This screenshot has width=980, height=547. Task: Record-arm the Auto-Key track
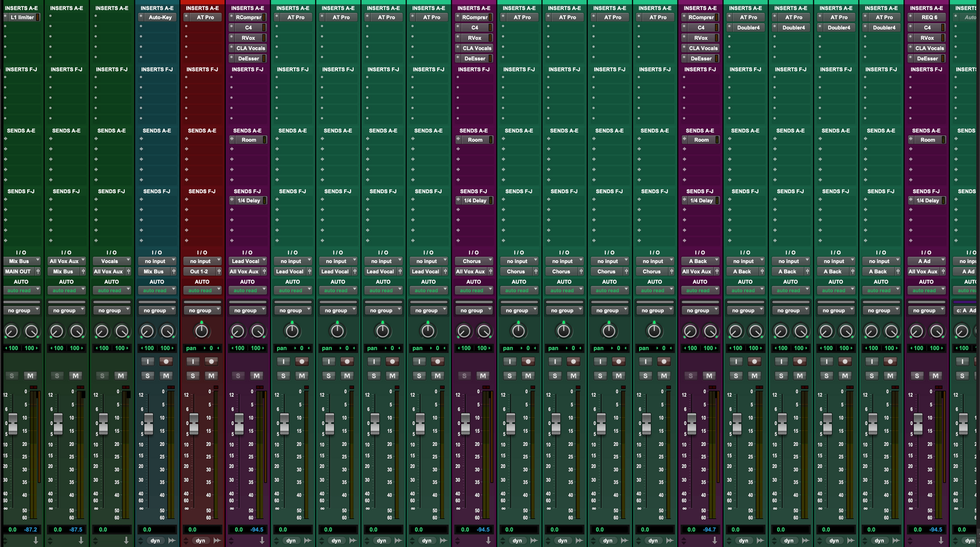[166, 361]
